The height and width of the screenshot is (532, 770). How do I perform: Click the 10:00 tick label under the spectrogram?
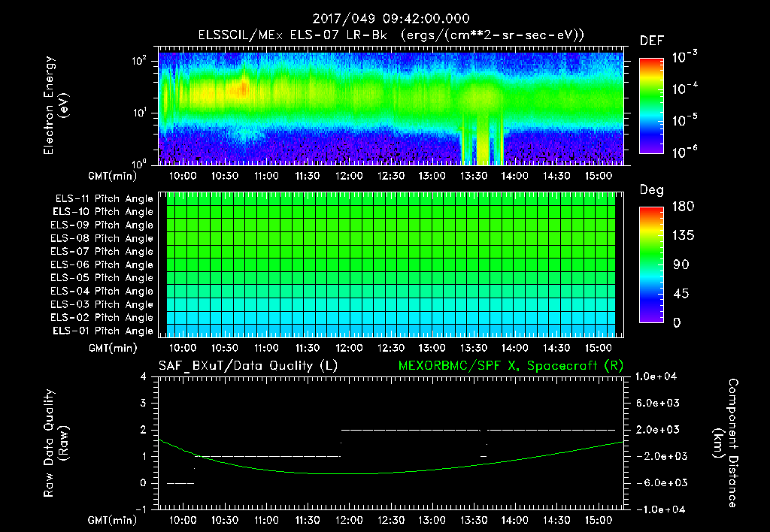[x=183, y=176]
